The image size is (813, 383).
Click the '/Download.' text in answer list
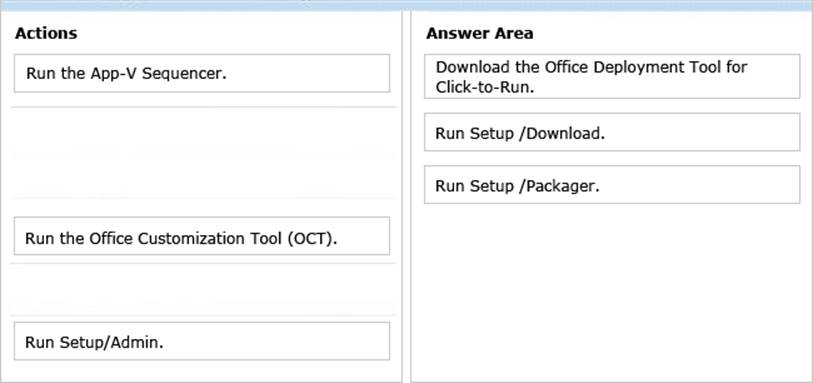562,134
